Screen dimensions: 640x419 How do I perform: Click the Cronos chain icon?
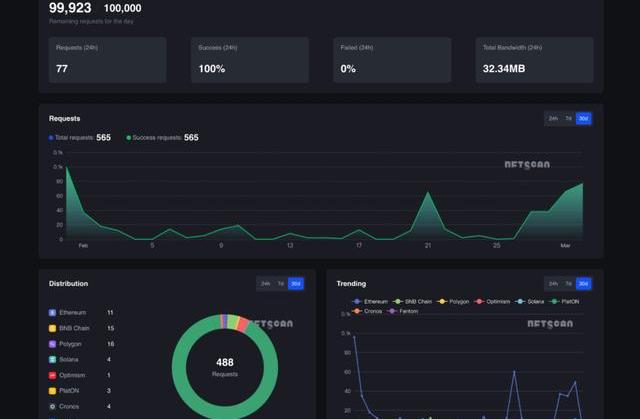[53, 407]
